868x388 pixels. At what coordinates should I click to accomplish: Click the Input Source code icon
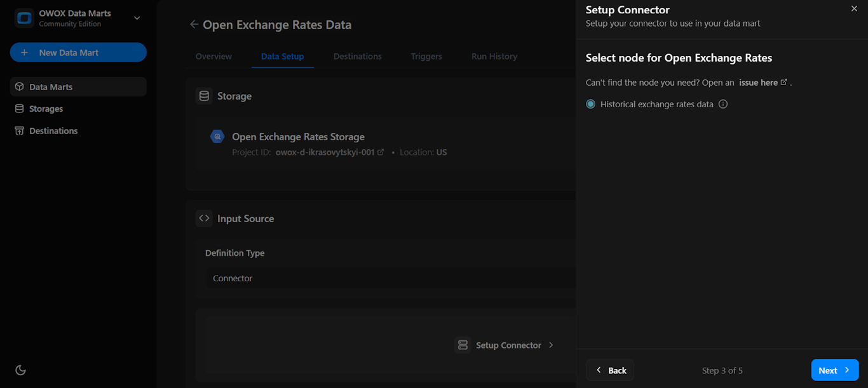(204, 218)
